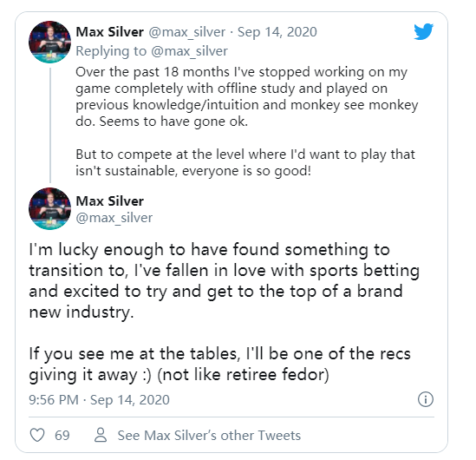
Task: Open the Sep 14, 2020 date in the header
Action: click(x=277, y=32)
